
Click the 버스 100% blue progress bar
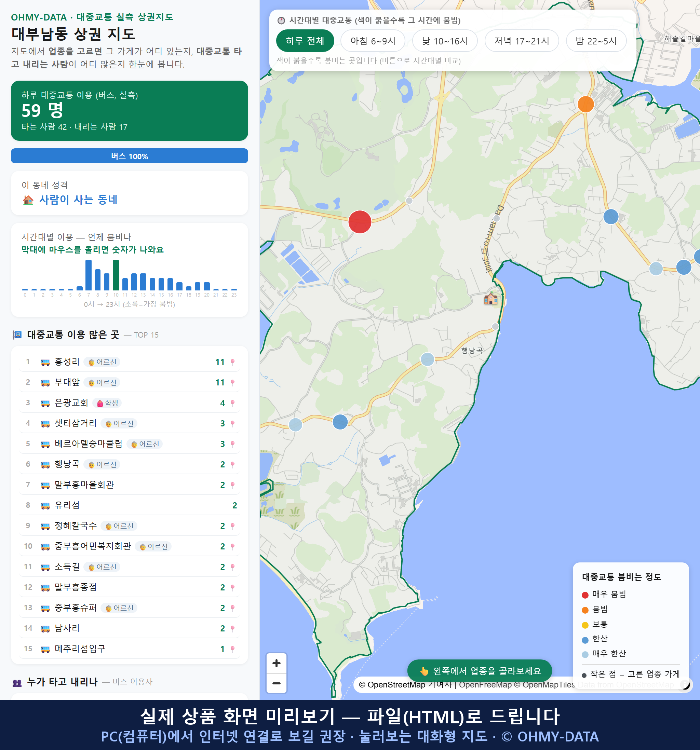130,156
